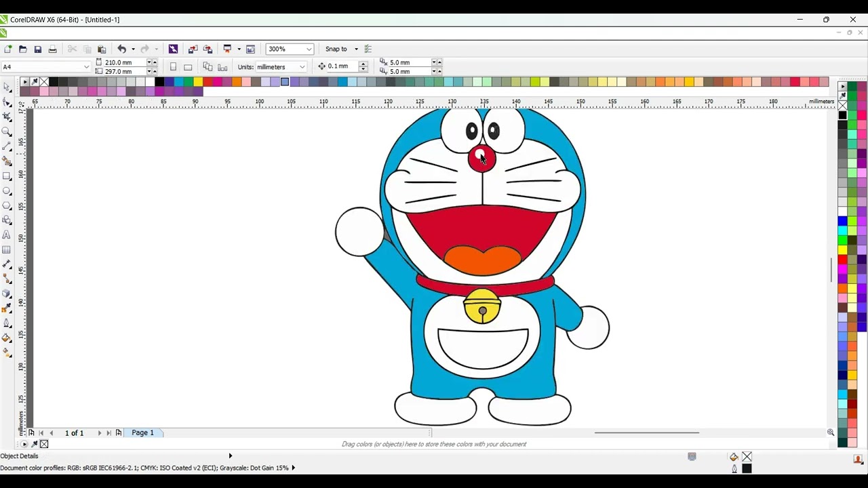Open the Welcome Screen icon
The width and height of the screenshot is (868, 488).
[250, 49]
